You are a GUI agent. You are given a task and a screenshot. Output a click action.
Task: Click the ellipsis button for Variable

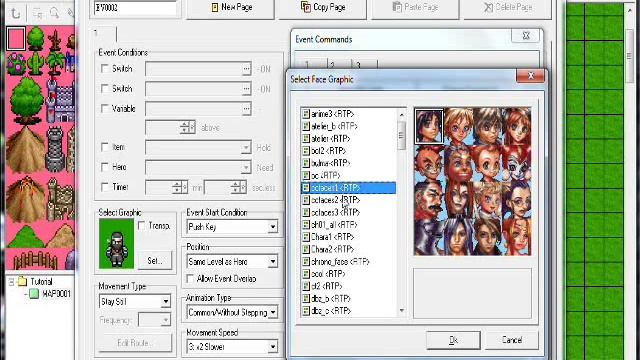[246, 109]
